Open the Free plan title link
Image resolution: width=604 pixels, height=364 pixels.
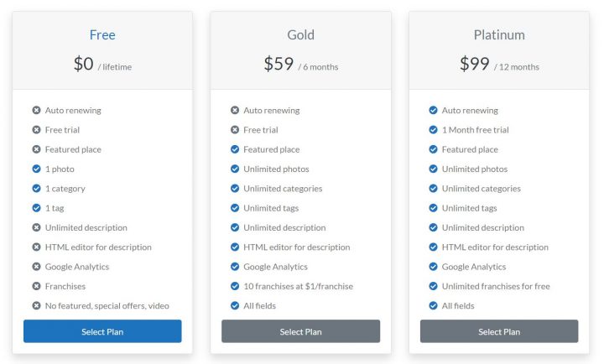pos(102,35)
